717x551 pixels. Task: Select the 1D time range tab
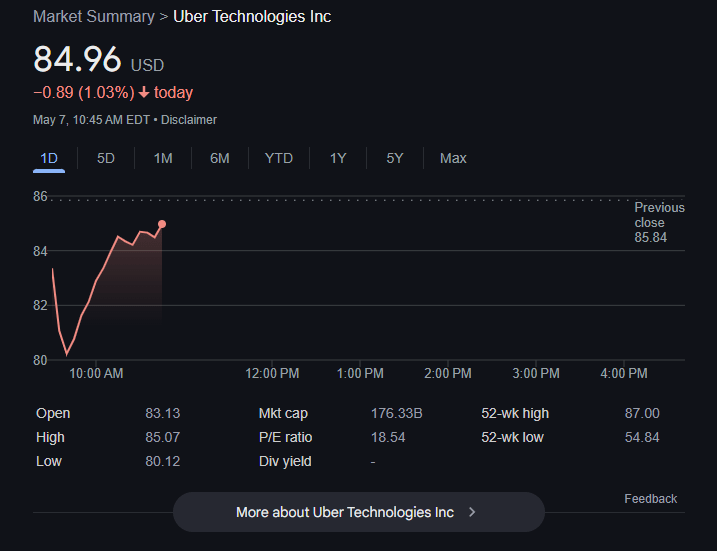[49, 159]
